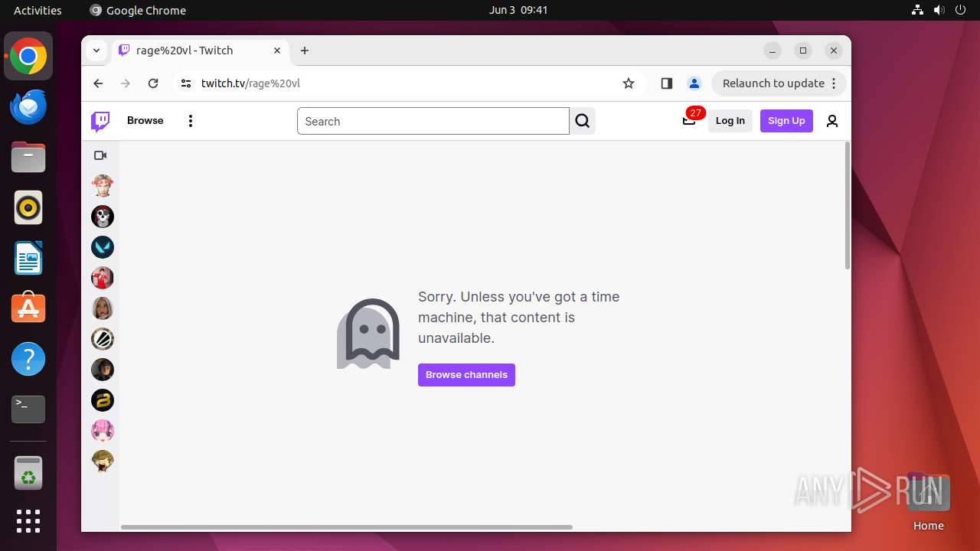Open Prime loot crown notifications with 27 badge
This screenshot has height=551, width=980.
click(x=690, y=120)
